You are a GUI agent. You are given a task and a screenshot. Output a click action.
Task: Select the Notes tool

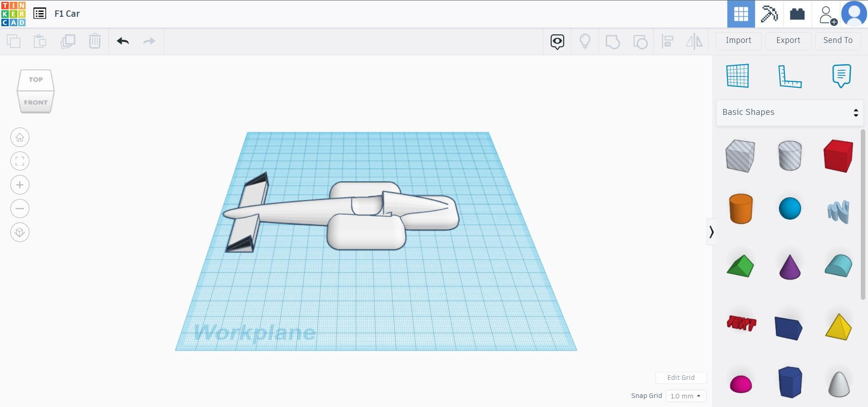841,76
